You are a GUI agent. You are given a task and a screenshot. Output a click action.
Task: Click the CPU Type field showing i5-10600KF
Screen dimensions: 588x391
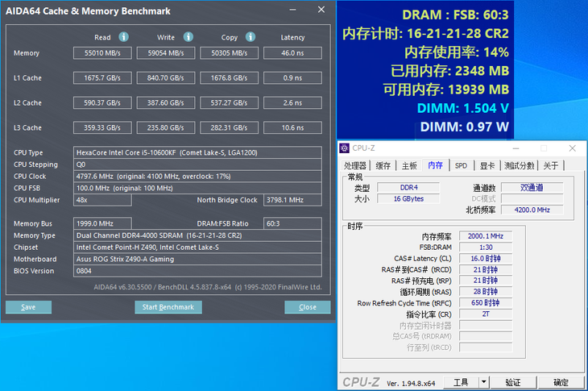[x=197, y=152]
